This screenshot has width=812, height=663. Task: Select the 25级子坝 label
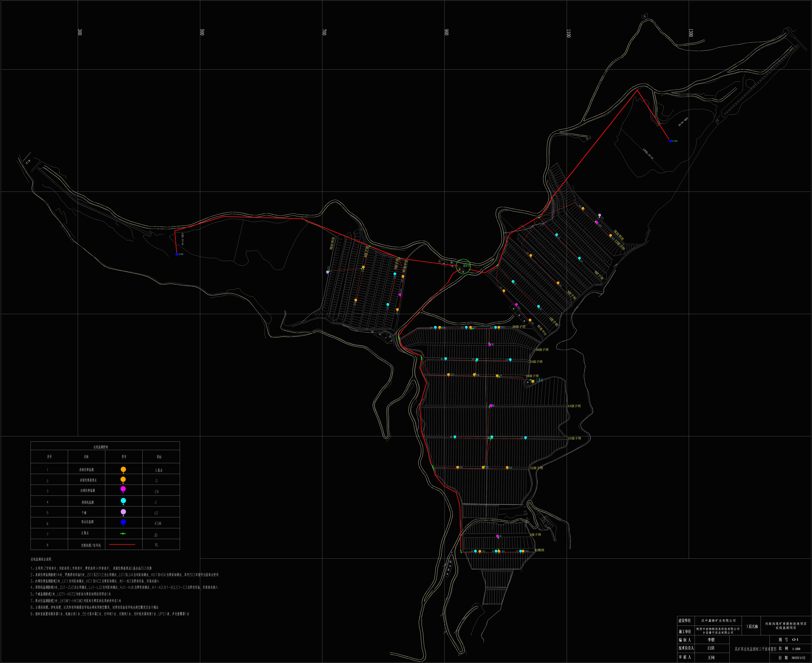[536, 362]
